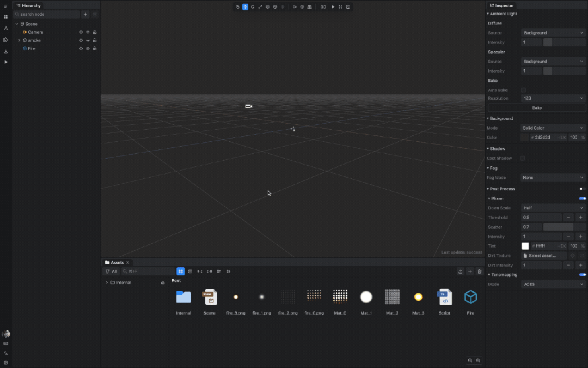Delete asset with trash icon
Viewport: 588px width, 368px height.
479,271
